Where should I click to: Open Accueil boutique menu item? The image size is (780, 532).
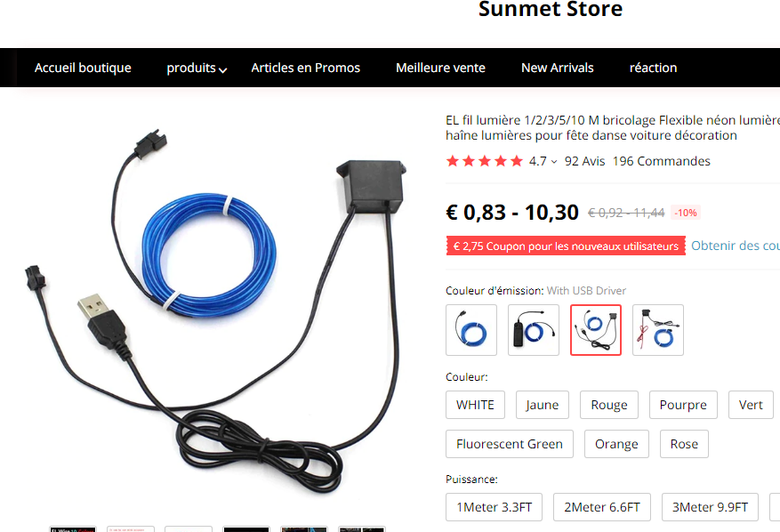(83, 68)
